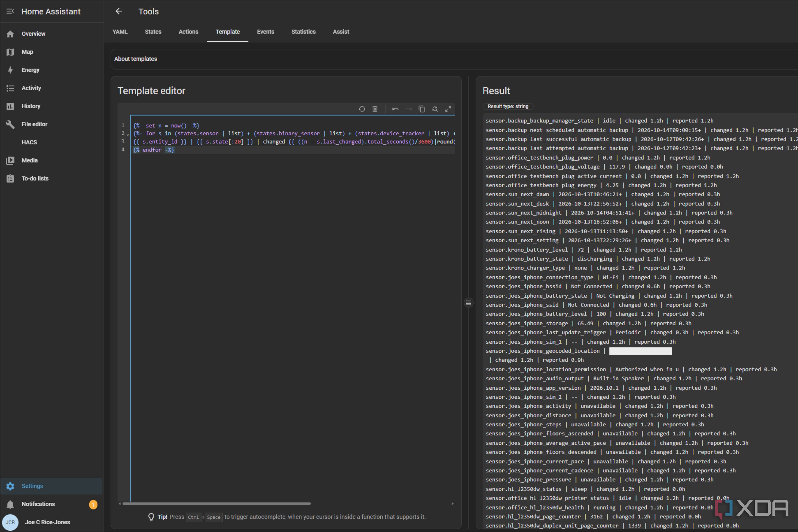The height and width of the screenshot is (532, 798).
Task: Click the notifications count badge
Action: click(93, 505)
